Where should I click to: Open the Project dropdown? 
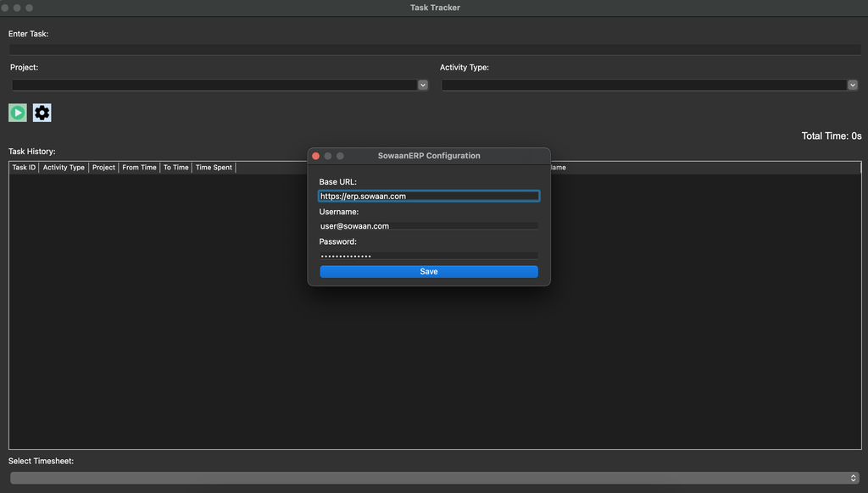[422, 85]
